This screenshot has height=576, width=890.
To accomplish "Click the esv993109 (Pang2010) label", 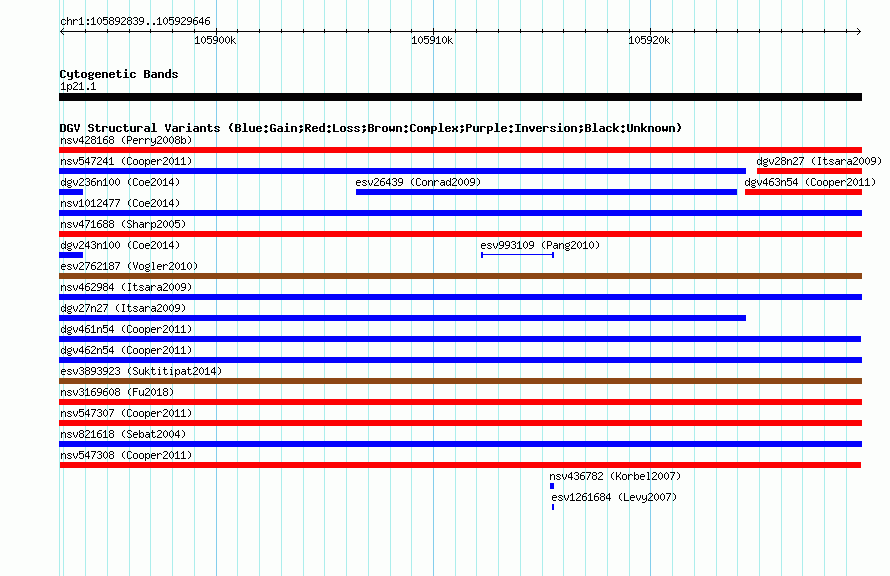I will coord(540,245).
